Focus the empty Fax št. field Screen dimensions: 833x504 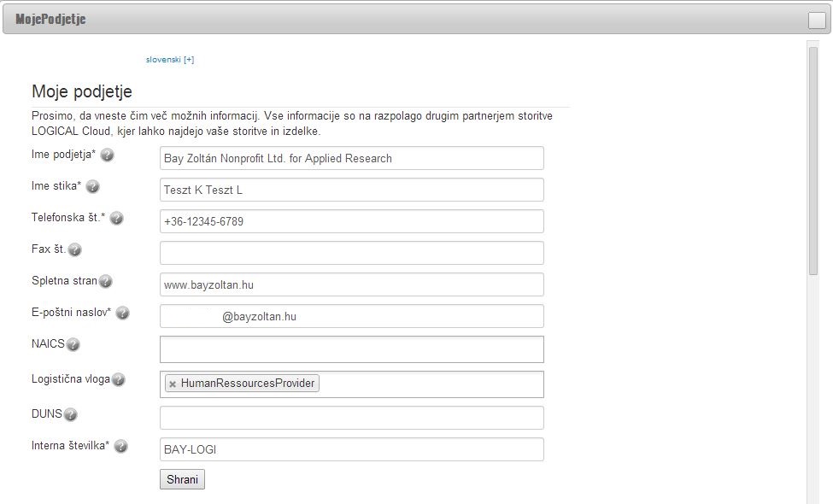[352, 253]
